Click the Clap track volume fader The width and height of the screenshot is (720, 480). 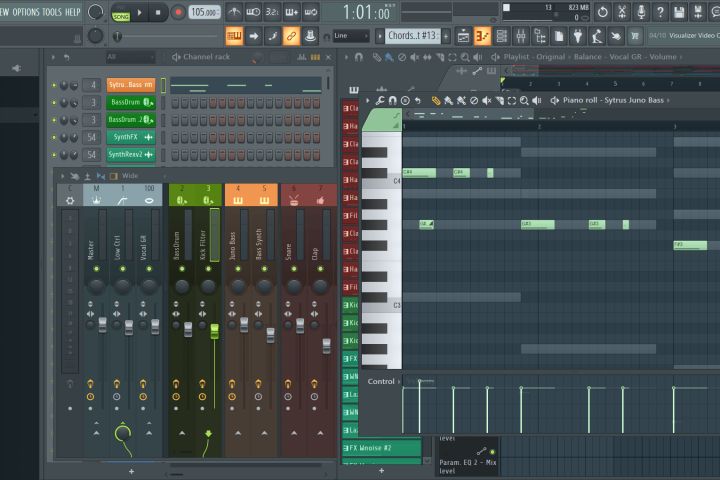tap(326, 345)
